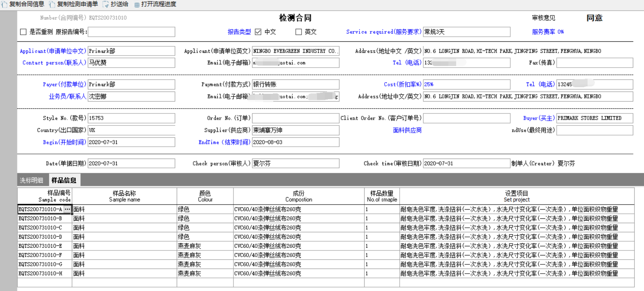Image resolution: width=644 pixels, height=291 pixels.
Task: Uncheck the 中文 report type checkbox
Action: [258, 32]
